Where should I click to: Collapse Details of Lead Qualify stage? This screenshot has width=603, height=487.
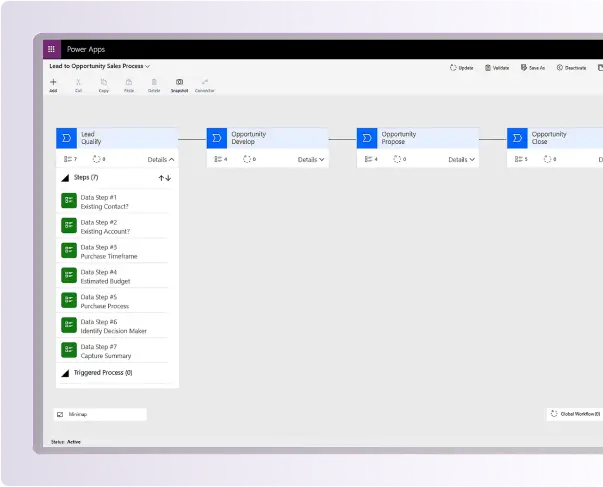click(161, 159)
